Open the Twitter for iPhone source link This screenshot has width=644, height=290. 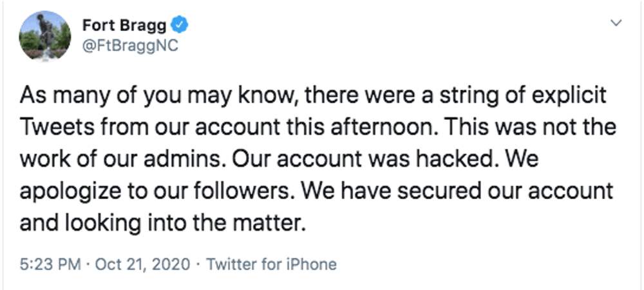click(x=270, y=264)
